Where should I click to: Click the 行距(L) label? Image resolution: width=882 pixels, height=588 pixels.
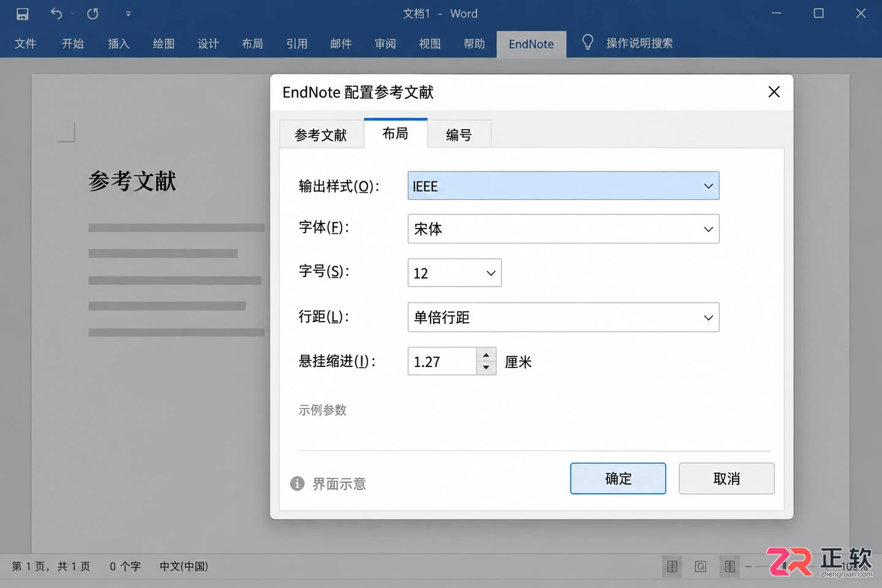(324, 317)
